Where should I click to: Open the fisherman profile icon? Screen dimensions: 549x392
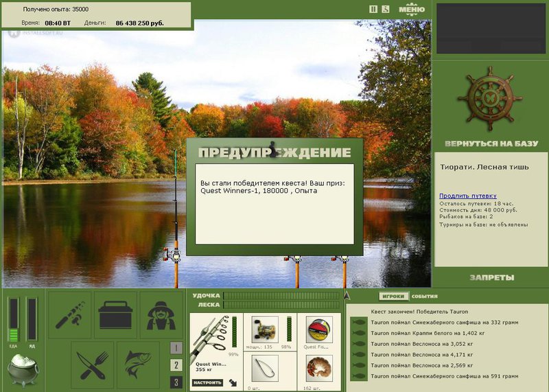161,314
